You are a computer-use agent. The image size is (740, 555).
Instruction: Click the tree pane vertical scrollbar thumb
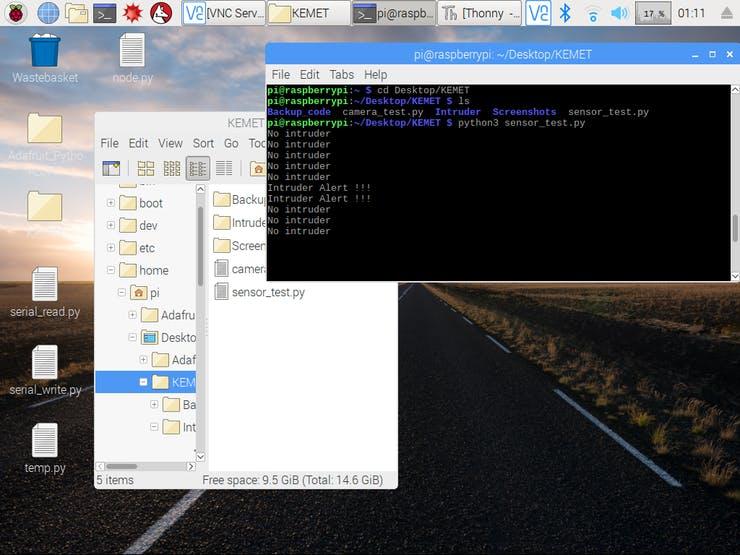(x=201, y=245)
